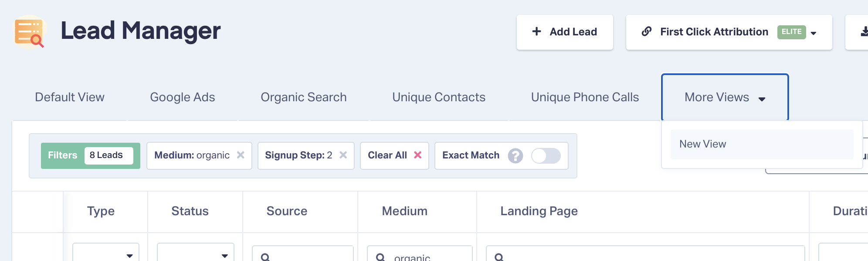Click the Add Lead button
The width and height of the screenshot is (868, 261).
click(564, 32)
